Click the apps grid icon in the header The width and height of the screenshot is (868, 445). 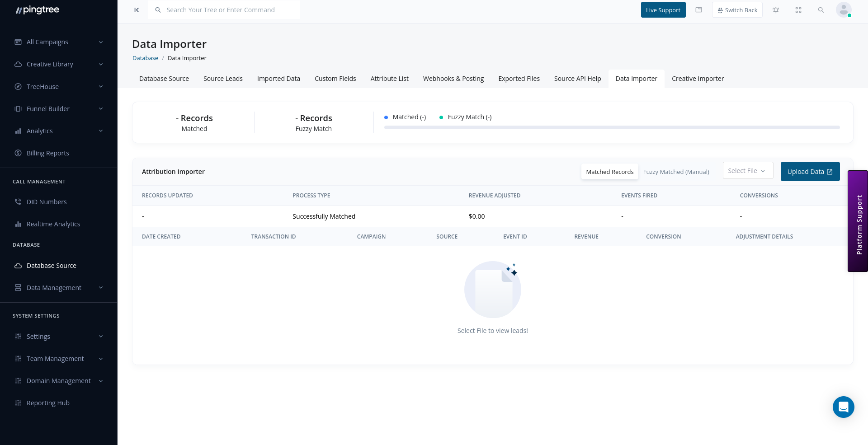coord(798,9)
